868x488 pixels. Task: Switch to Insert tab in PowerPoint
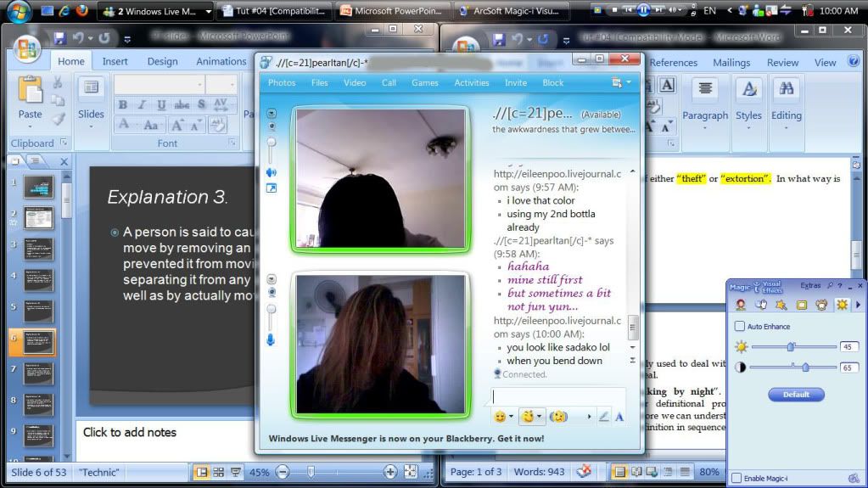pos(115,61)
